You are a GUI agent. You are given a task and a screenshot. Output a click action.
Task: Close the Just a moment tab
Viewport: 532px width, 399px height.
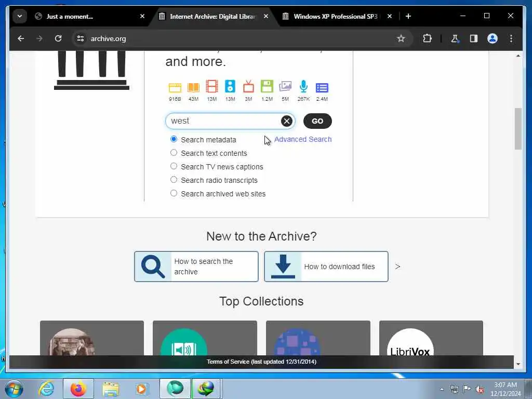(x=142, y=16)
